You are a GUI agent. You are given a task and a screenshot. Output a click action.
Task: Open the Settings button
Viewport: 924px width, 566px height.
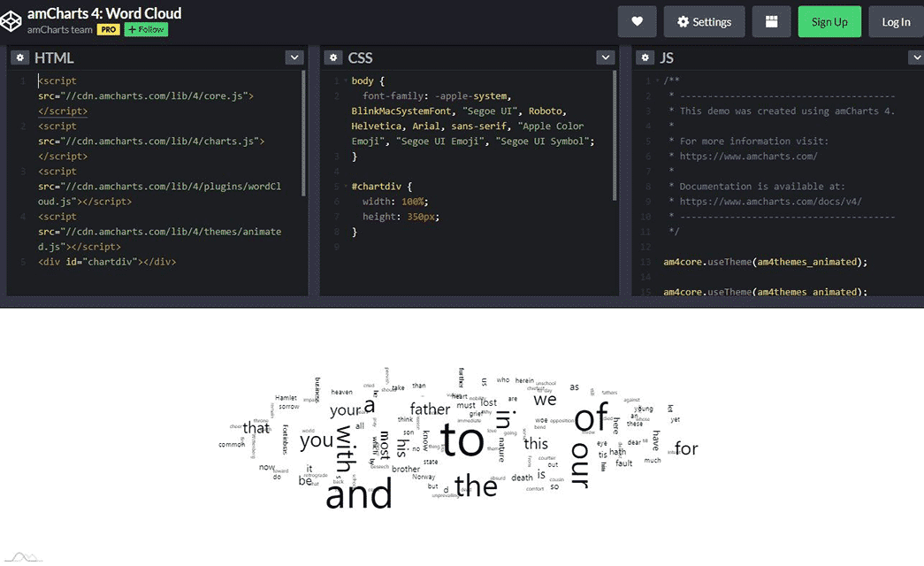tap(704, 22)
